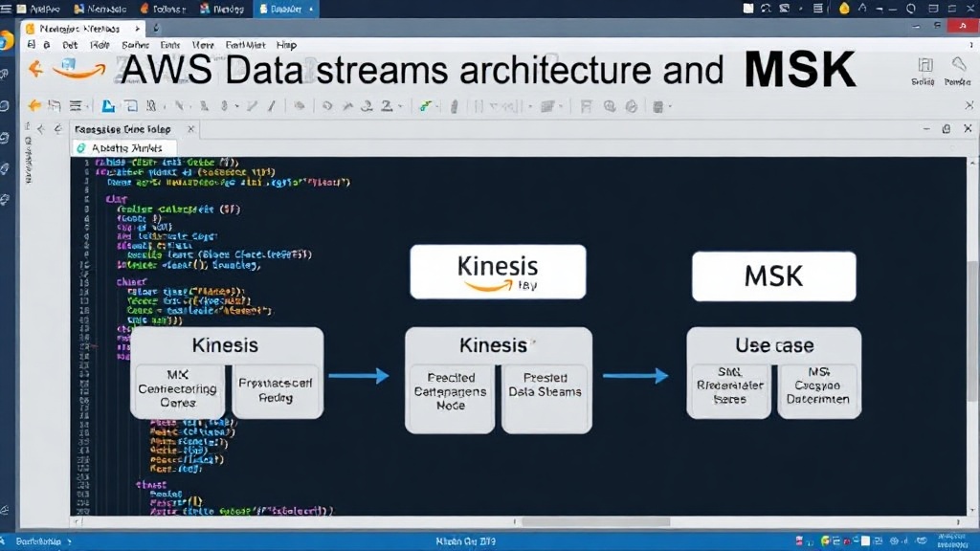Screen dimensions: 980x551
Task: Click the three-lines list icon in the toolbar
Action: pyautogui.click(x=76, y=105)
